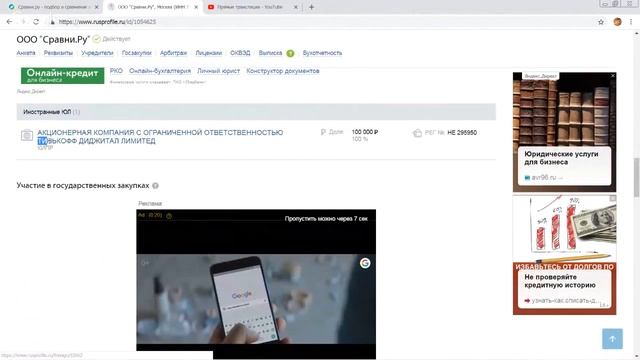Open the Конструктор документов link
640x360 pixels.
(x=283, y=71)
